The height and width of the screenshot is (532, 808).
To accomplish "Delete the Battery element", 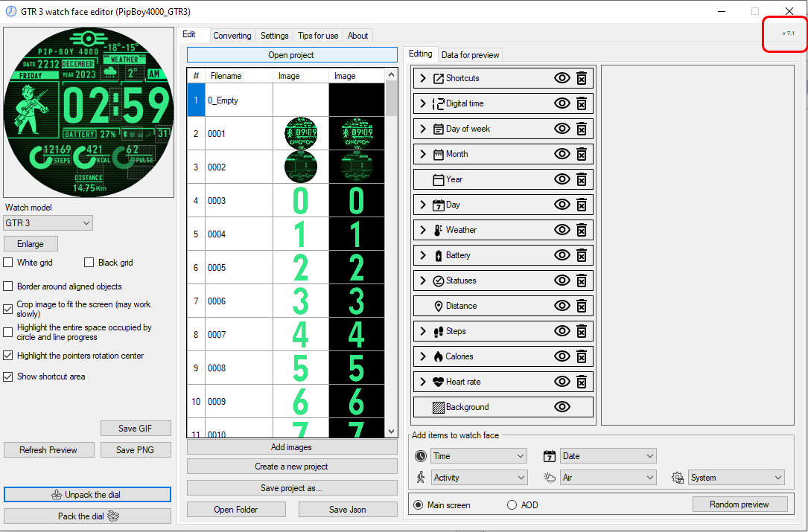I will (582, 255).
